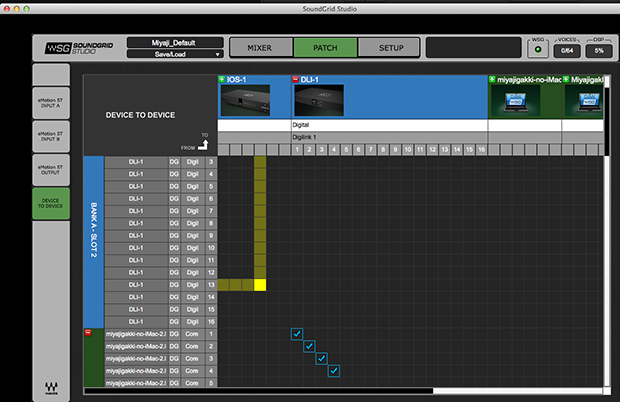
Task: Select DLI-1 Digi source row 7
Action: tap(161, 211)
